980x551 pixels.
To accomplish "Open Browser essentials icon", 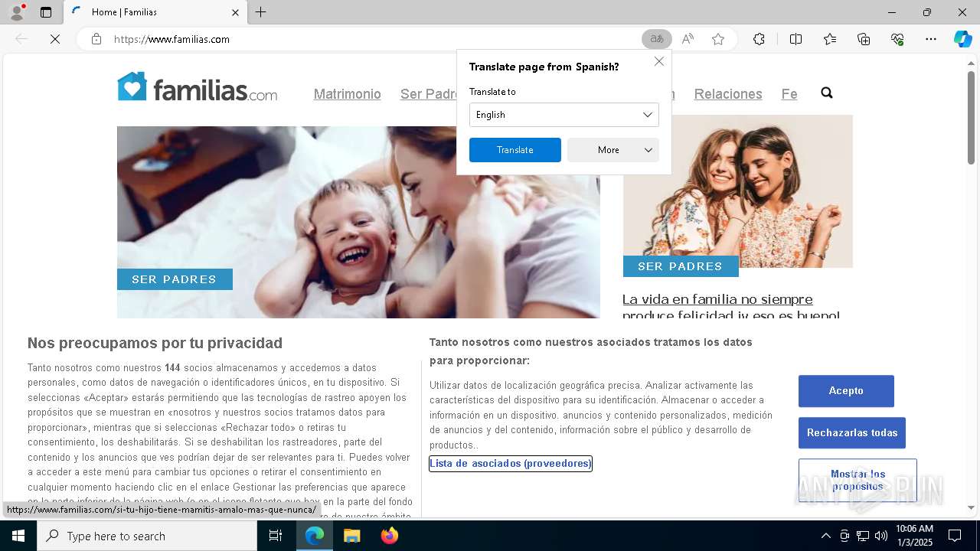I will [x=897, y=39].
